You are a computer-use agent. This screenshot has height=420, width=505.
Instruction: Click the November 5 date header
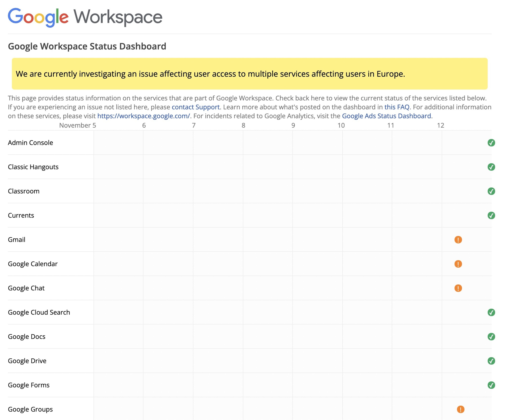[78, 125]
